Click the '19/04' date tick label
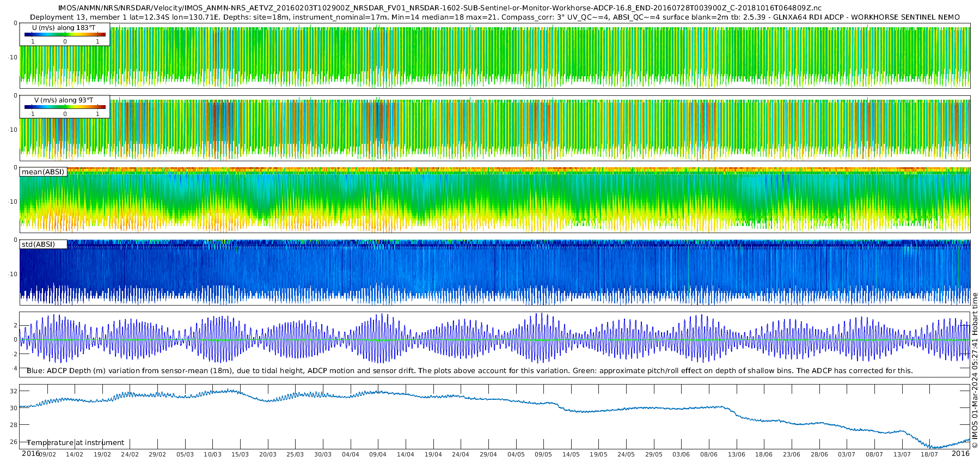The image size is (980, 463). (x=433, y=455)
